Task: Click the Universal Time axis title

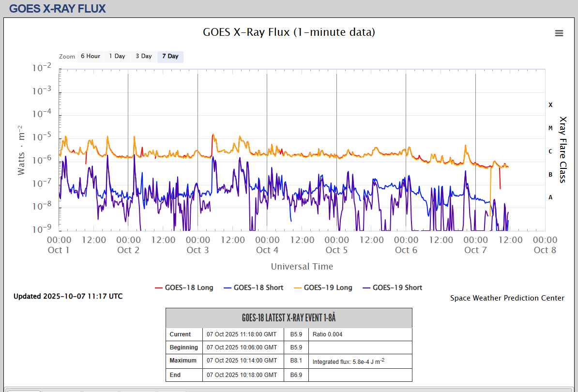Action: tap(302, 267)
